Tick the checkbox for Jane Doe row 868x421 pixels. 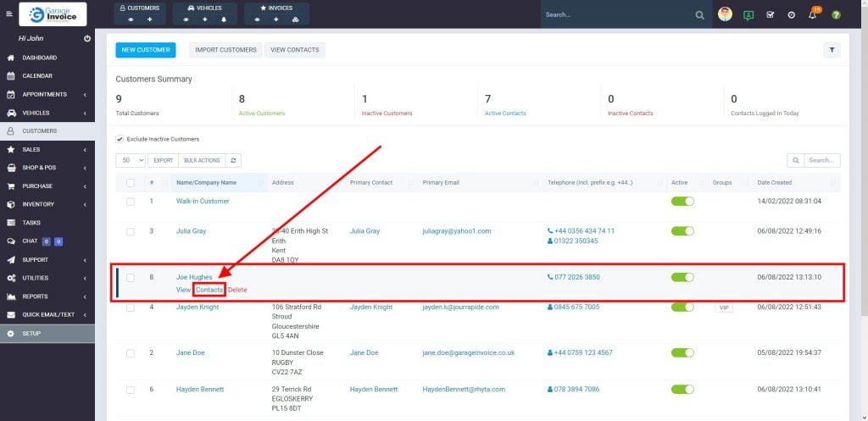[130, 352]
